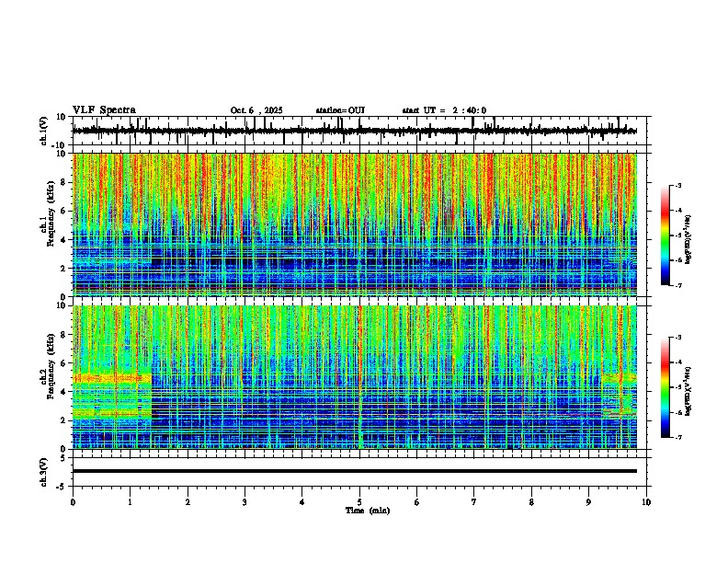Click the bright 5 kHz emission band at ch.2 start

(112, 378)
